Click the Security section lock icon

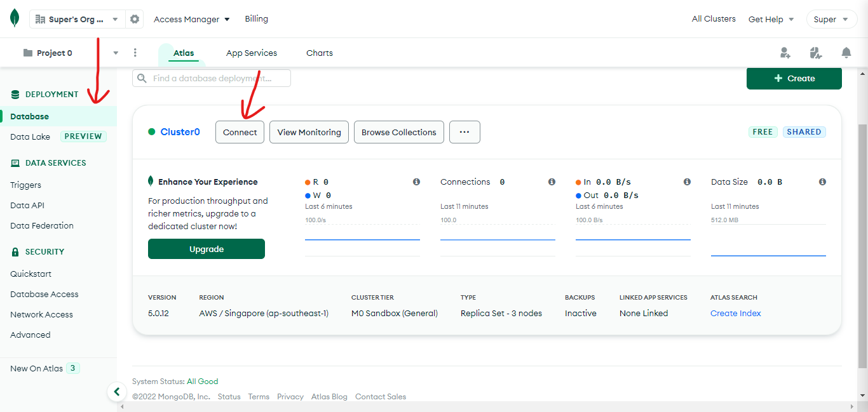click(x=15, y=251)
